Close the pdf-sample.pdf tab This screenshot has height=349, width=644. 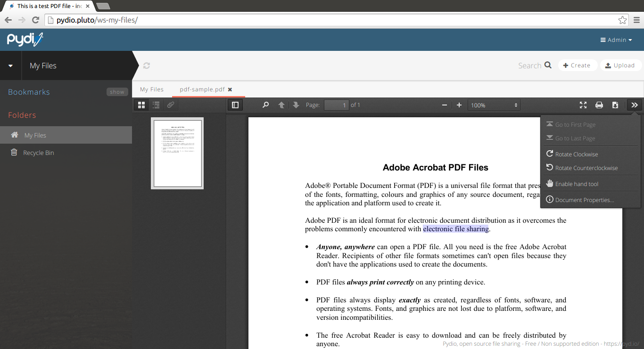coord(230,89)
